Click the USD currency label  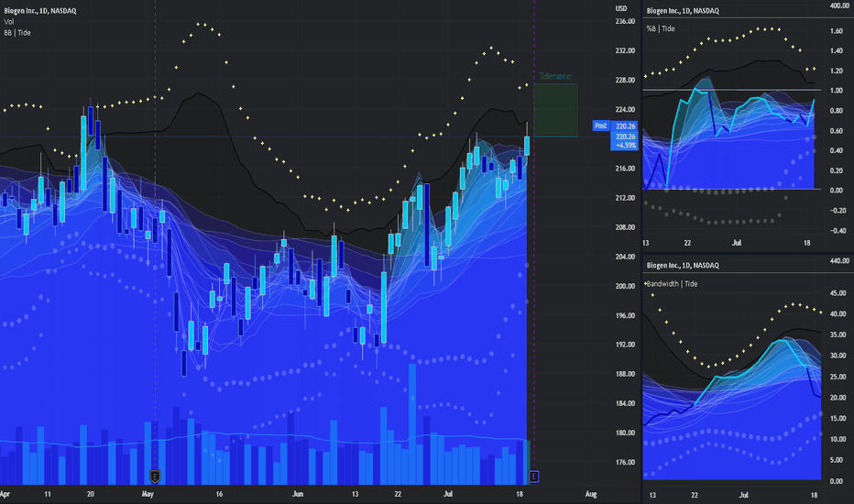coord(621,9)
